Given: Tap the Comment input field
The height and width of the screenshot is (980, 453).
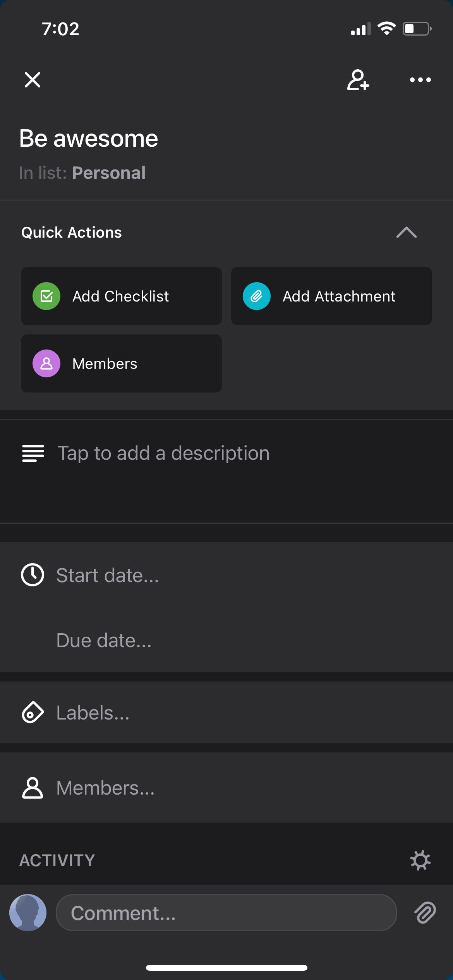Looking at the screenshot, I should click(226, 913).
